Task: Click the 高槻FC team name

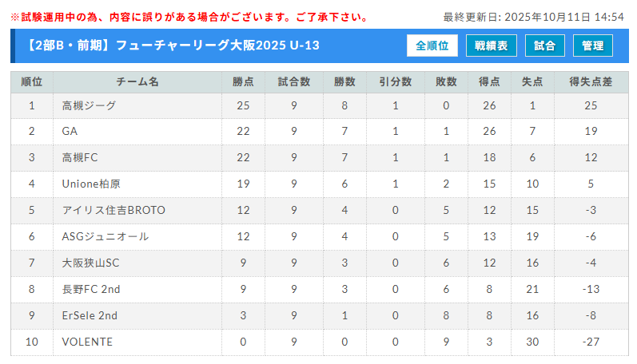Action: point(80,157)
